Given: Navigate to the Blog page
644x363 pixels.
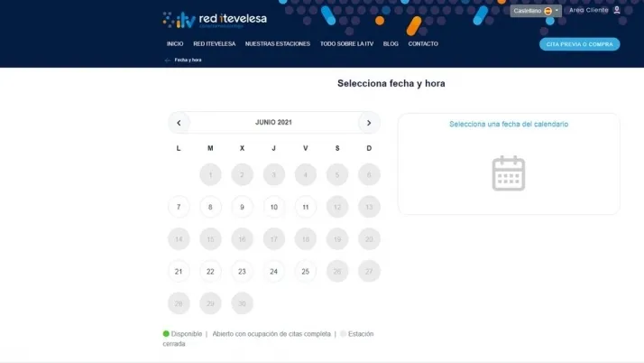Looking at the screenshot, I should [x=391, y=43].
